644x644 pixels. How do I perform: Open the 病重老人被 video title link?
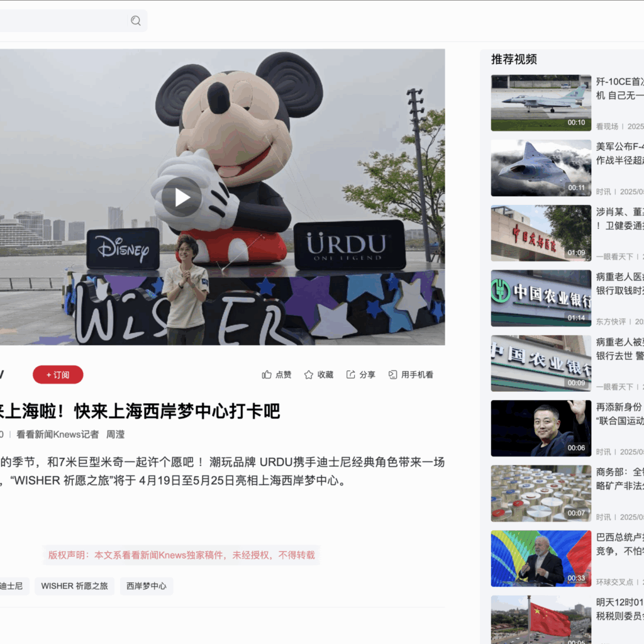619,348
